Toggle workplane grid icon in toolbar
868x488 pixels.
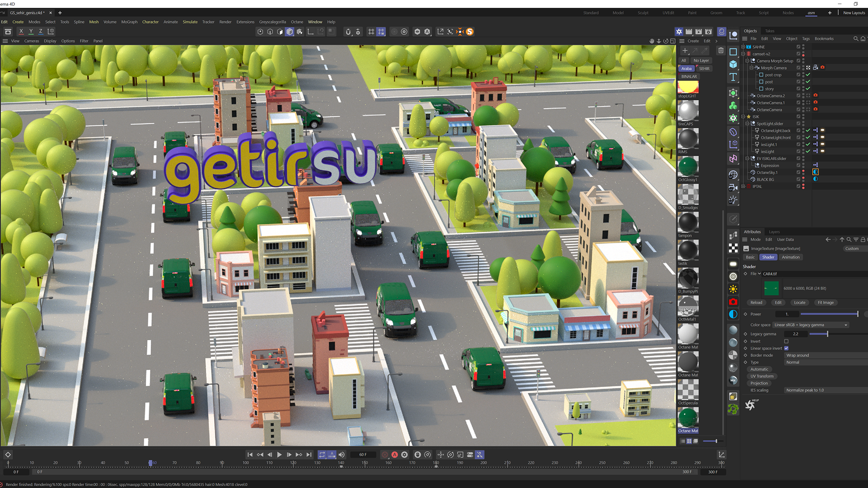pos(371,32)
